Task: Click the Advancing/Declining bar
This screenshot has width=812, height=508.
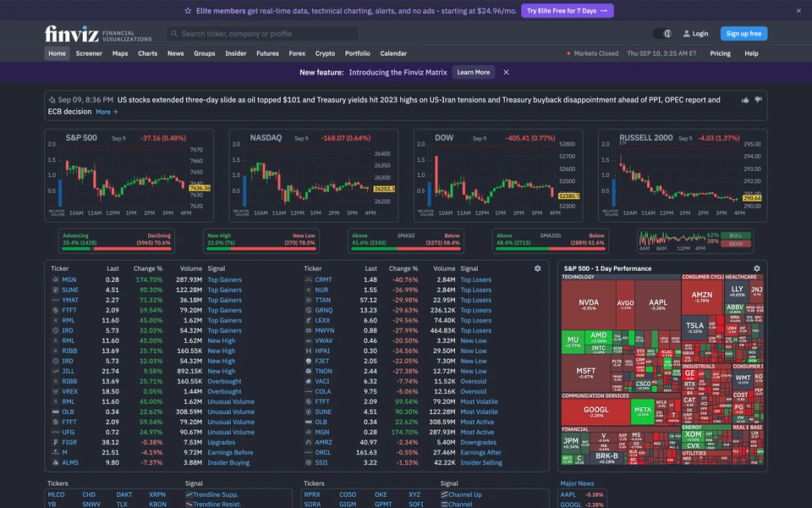Action: pos(117,241)
